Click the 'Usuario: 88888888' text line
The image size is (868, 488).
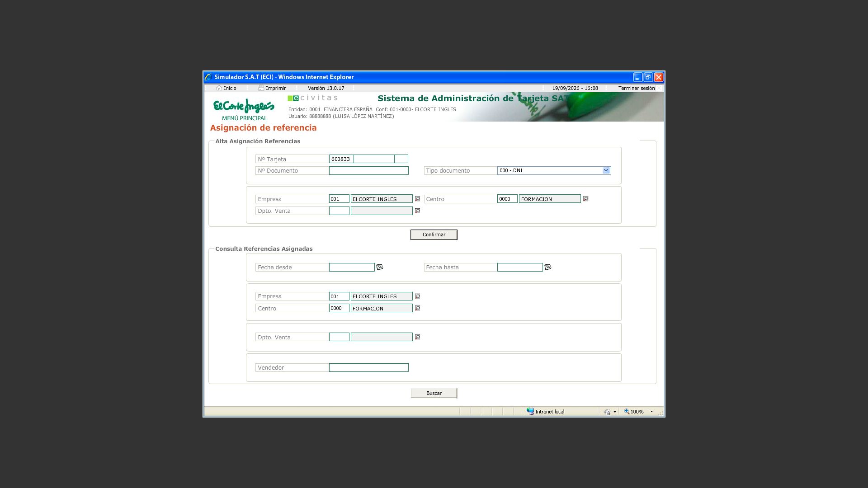tap(341, 116)
